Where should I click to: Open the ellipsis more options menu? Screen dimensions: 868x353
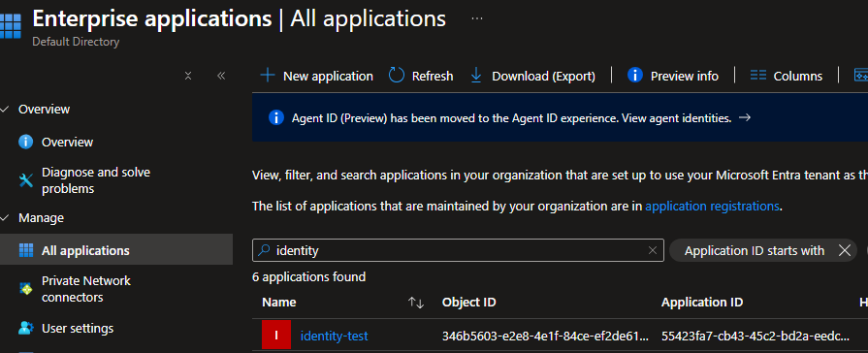[476, 18]
